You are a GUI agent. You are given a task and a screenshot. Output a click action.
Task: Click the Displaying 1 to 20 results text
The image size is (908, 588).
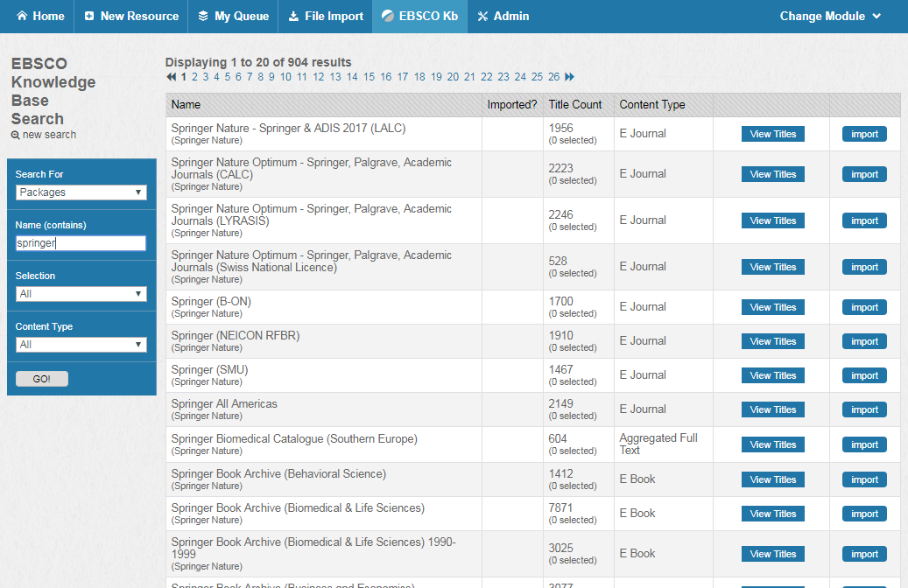point(258,62)
